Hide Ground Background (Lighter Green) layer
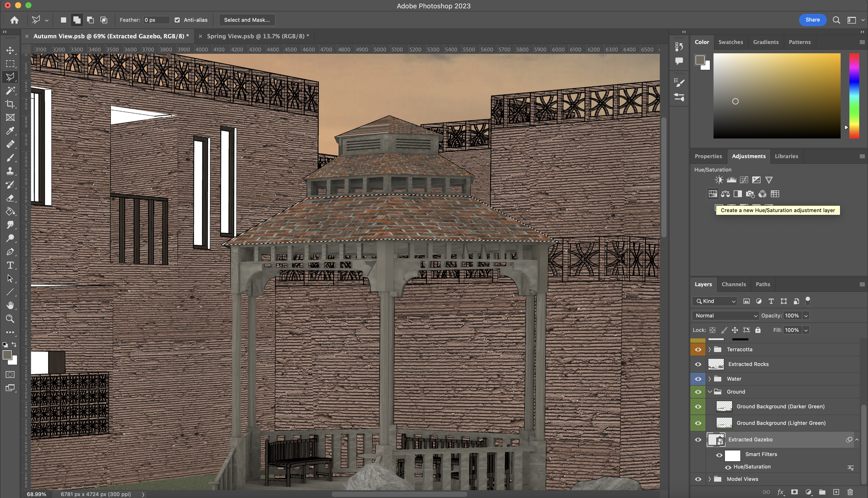 click(x=698, y=423)
